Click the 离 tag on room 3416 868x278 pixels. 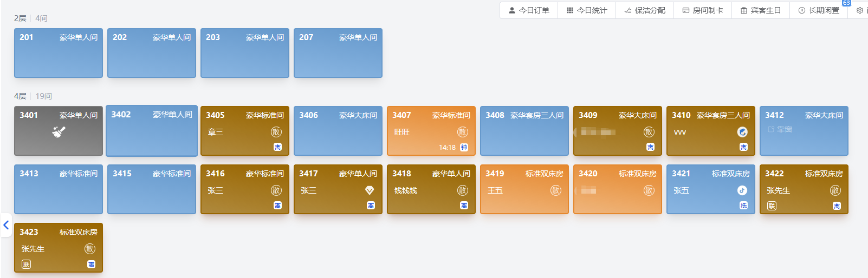(x=277, y=206)
